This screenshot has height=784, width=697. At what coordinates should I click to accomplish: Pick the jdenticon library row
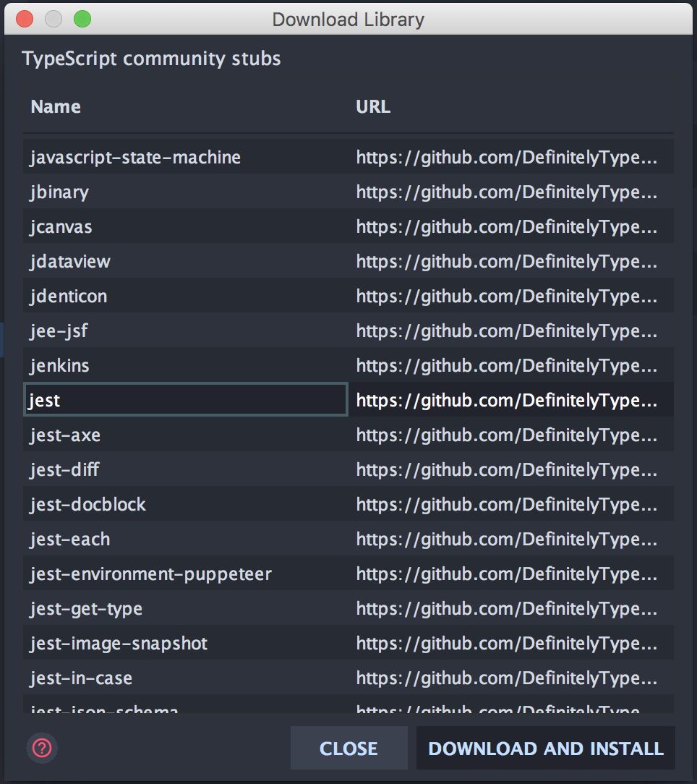tap(69, 296)
